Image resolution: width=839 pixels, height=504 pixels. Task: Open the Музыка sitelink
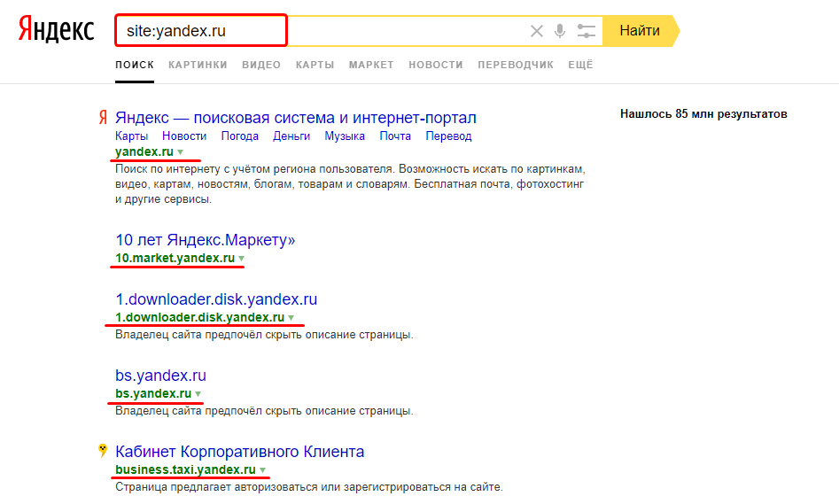click(345, 136)
